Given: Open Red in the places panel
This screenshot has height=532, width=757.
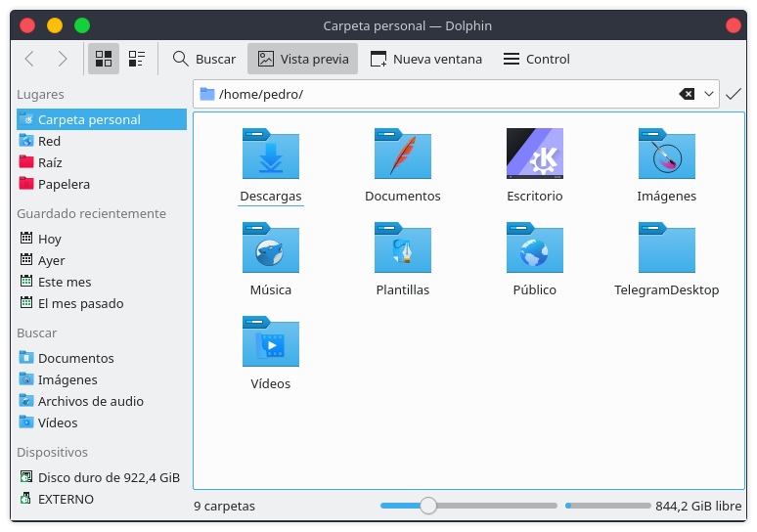Looking at the screenshot, I should [102, 141].
